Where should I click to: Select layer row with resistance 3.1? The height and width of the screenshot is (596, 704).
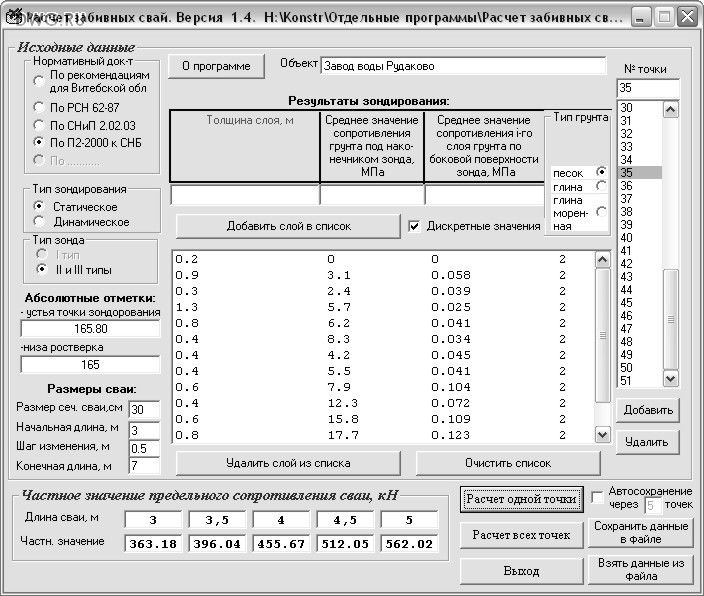point(383,275)
